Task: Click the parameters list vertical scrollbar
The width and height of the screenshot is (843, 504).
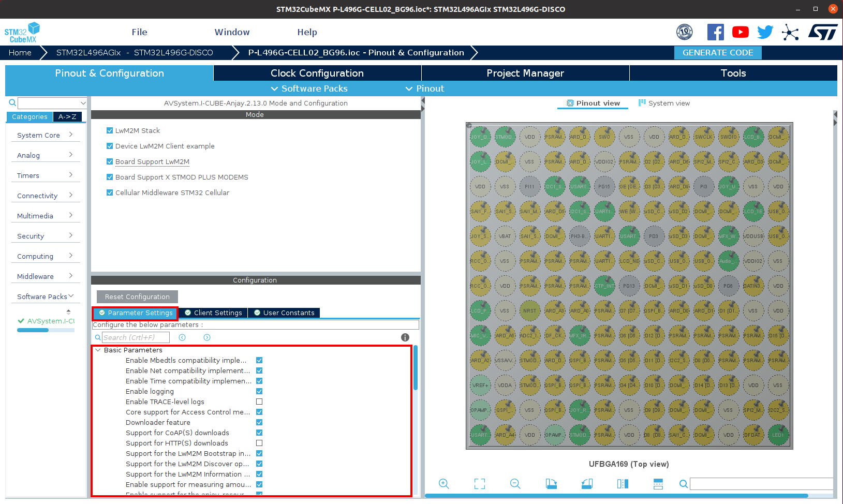Action: (415, 367)
